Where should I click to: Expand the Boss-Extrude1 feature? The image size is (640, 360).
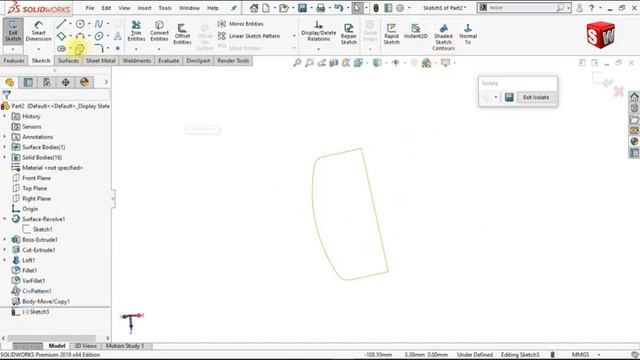4,240
